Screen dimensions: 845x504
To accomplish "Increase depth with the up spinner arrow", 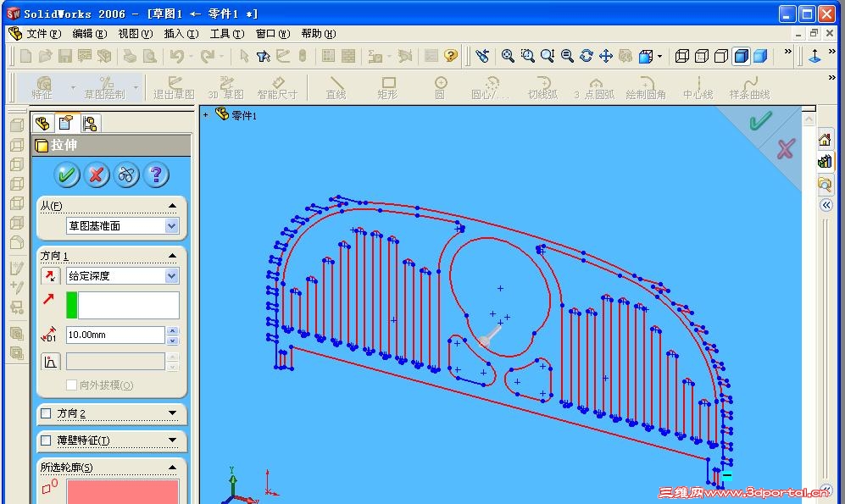I will 172,330.
